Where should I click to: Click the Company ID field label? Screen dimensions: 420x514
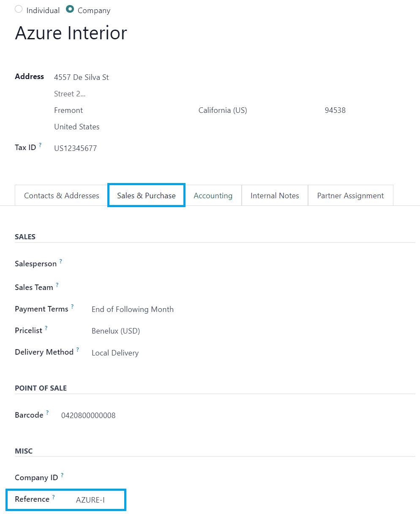coord(36,478)
